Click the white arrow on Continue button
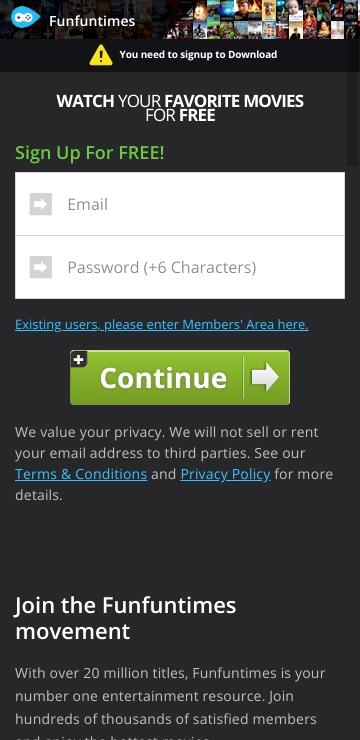 point(265,377)
